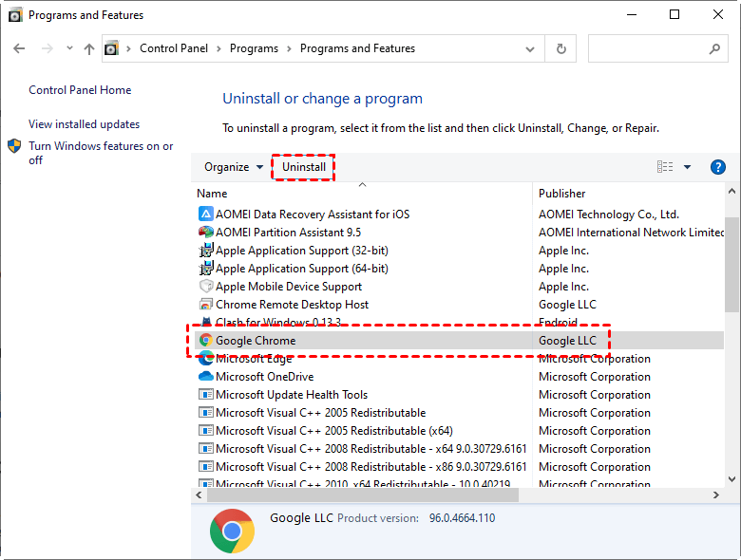The height and width of the screenshot is (560, 741).
Task: Click the Control Panel breadcrumb
Action: pos(175,48)
